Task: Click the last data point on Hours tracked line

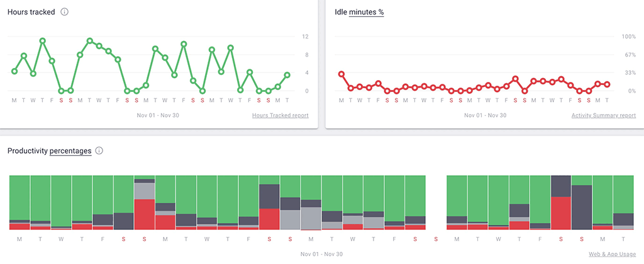Action: click(x=287, y=75)
